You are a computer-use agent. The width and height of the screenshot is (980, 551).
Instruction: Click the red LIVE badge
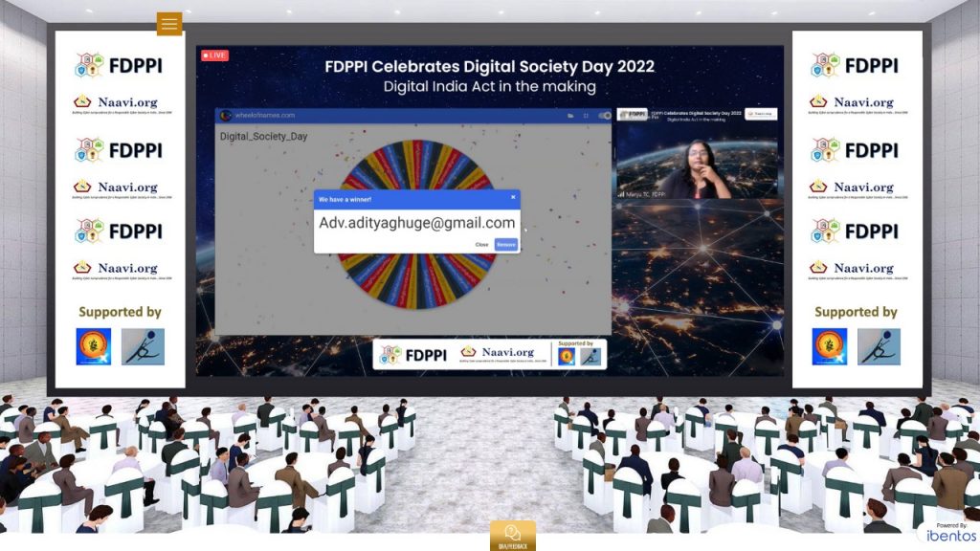click(x=215, y=55)
